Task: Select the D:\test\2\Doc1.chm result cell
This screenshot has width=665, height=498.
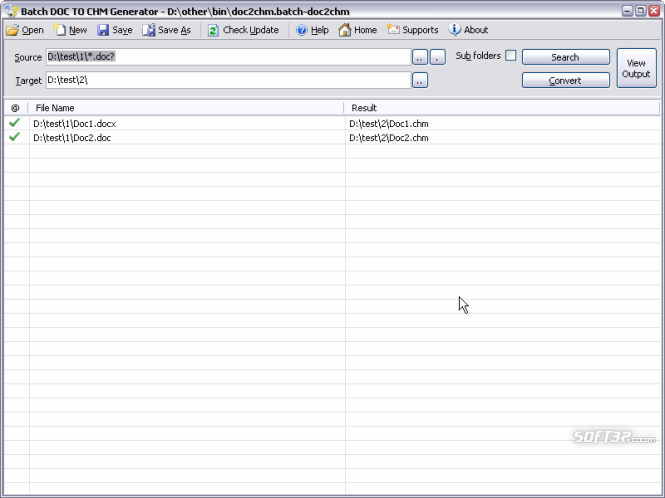Action: [389, 124]
